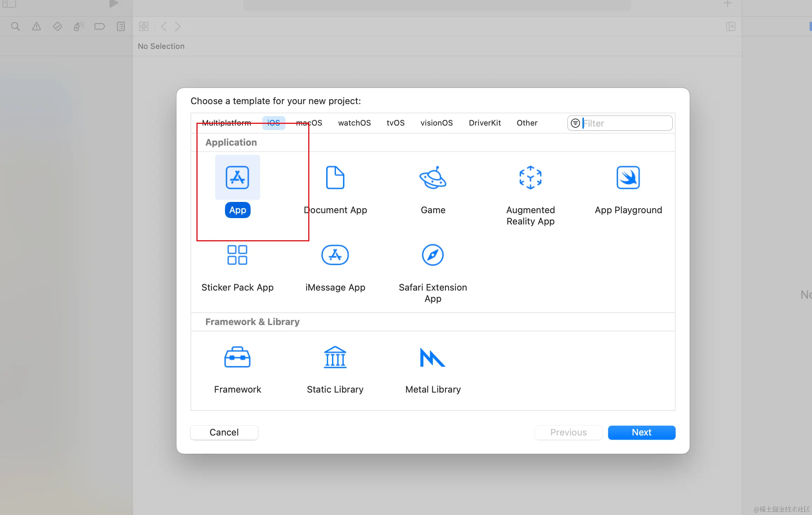Click the Filter search field
Viewport: 812px width, 515px height.
click(x=626, y=123)
